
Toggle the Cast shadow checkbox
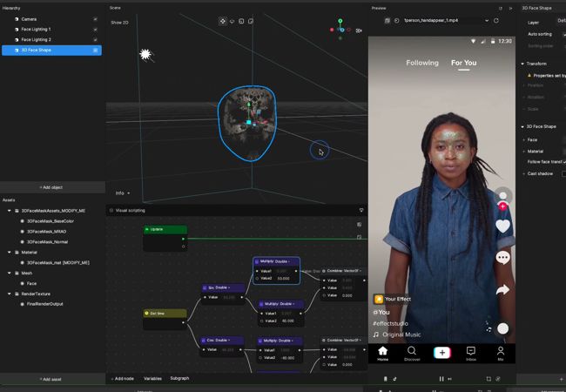(x=563, y=174)
